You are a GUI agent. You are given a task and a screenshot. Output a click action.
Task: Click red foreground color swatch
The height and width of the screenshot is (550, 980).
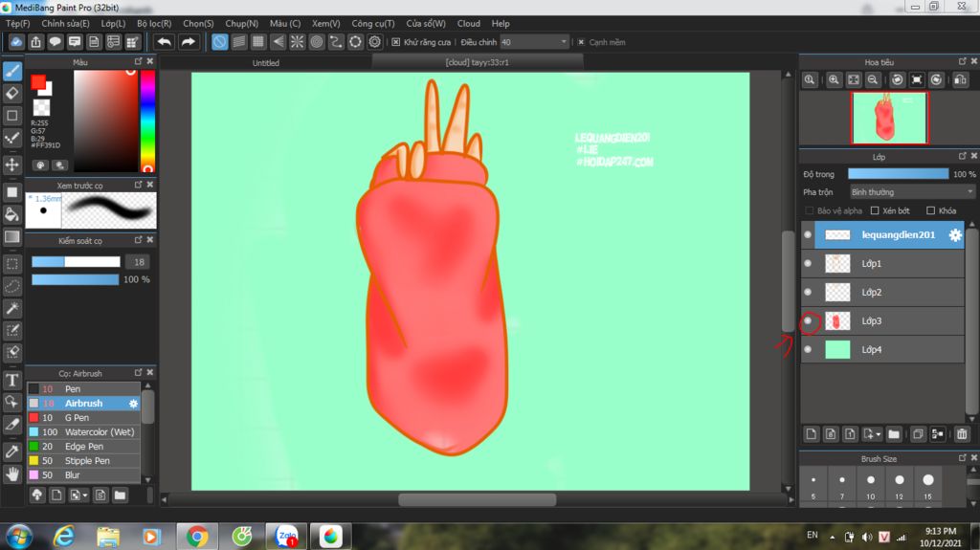[x=38, y=82]
